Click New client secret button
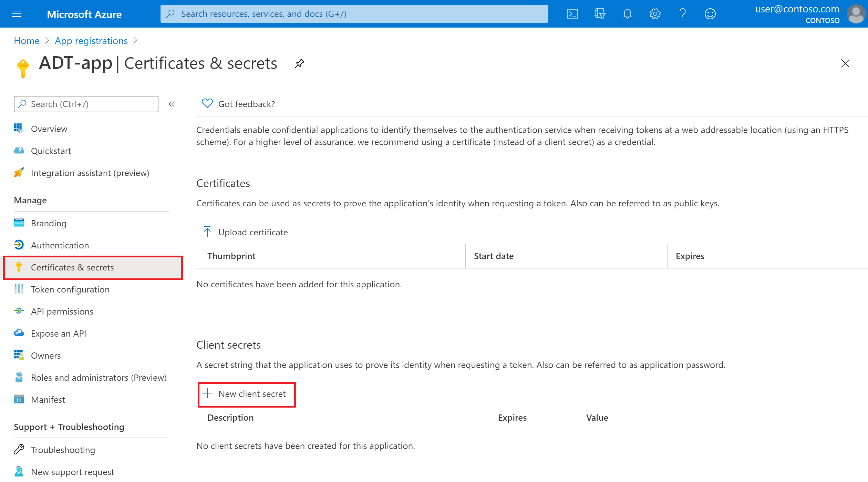This screenshot has height=482, width=868. tap(246, 393)
